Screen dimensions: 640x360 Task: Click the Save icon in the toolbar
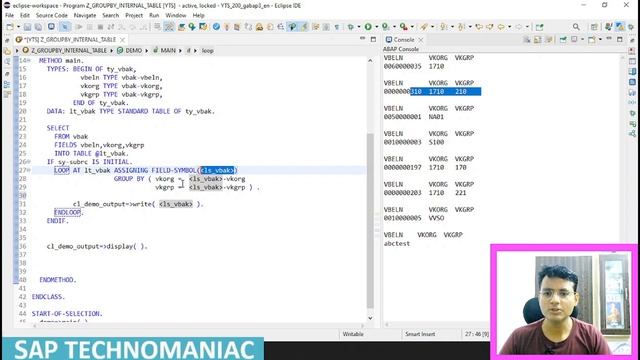click(27, 27)
